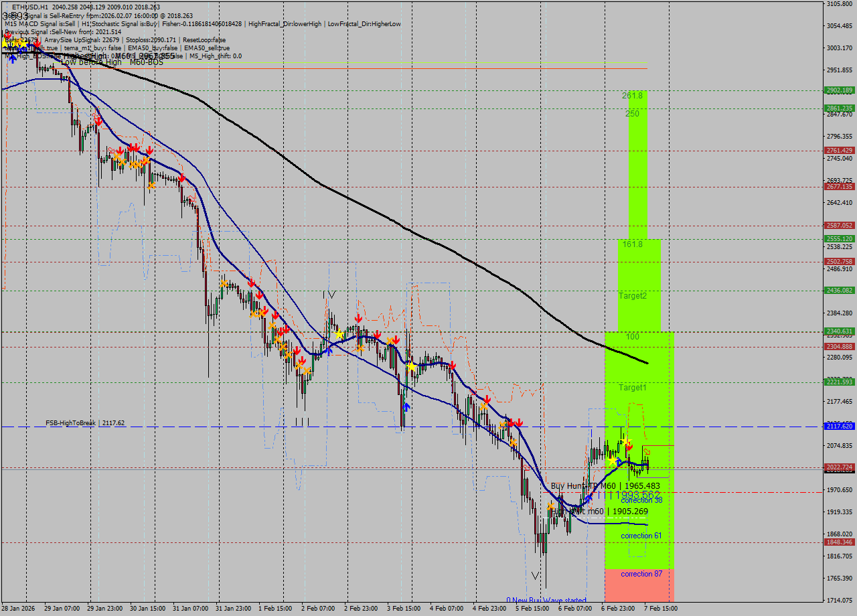Click the blue up arrow below 3 Feb low

pos(406,406)
